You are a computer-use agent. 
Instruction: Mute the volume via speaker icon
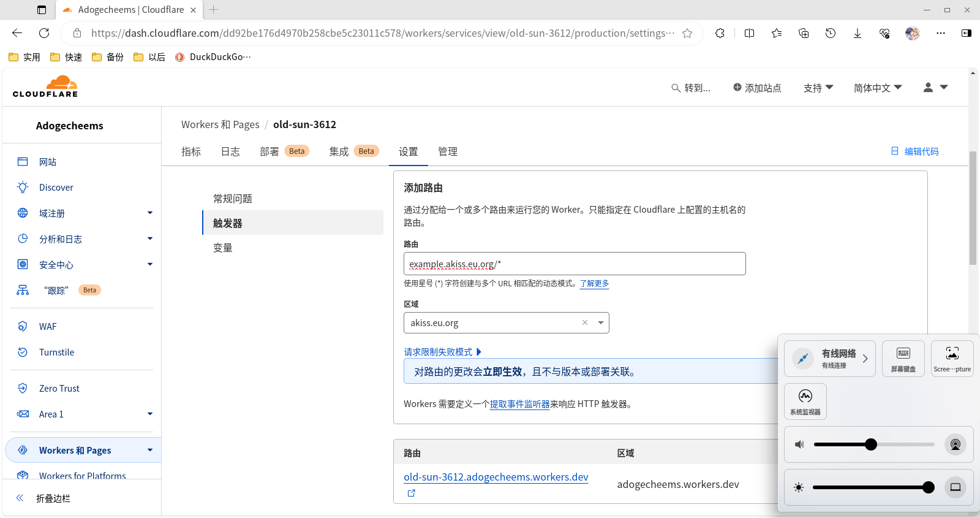(x=799, y=444)
